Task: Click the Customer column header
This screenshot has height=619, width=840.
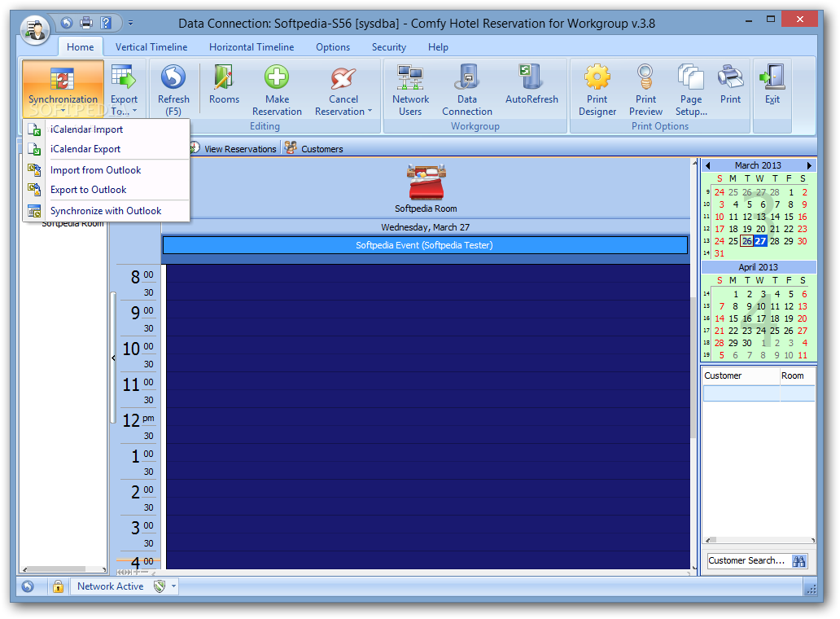Action: (x=741, y=375)
